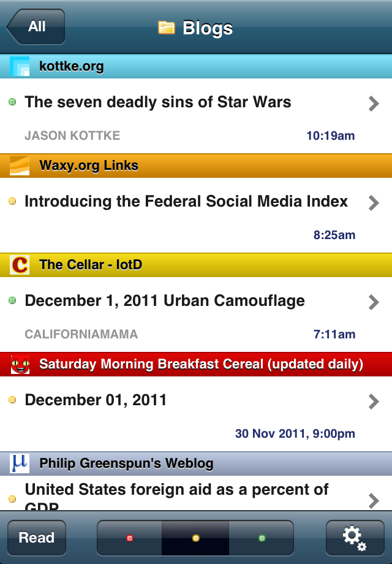Show green-status items filter
Screen dimensions: 392x564
(262, 538)
